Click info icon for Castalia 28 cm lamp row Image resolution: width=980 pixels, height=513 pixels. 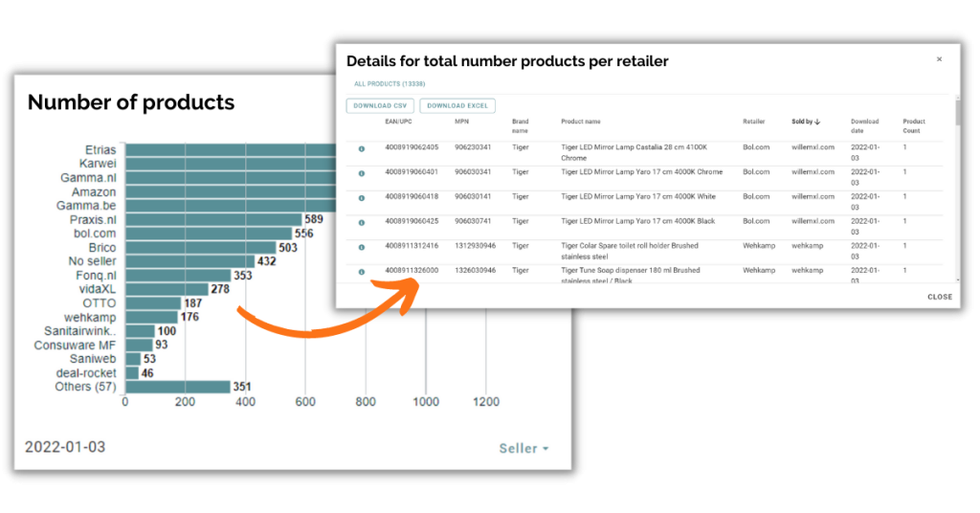click(362, 148)
